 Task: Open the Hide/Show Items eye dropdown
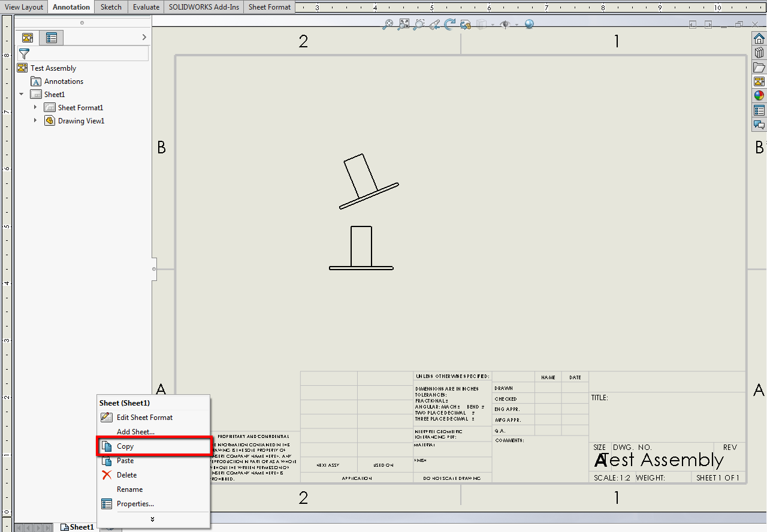(x=517, y=25)
